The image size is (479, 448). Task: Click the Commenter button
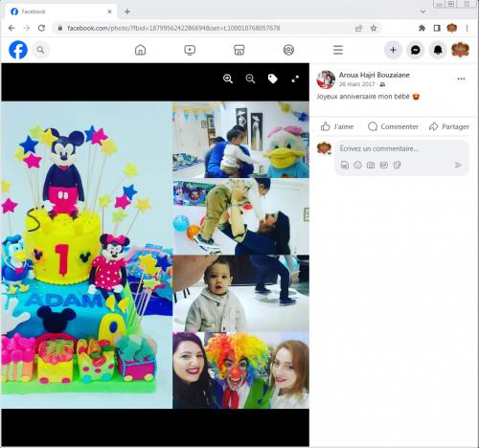tap(393, 126)
